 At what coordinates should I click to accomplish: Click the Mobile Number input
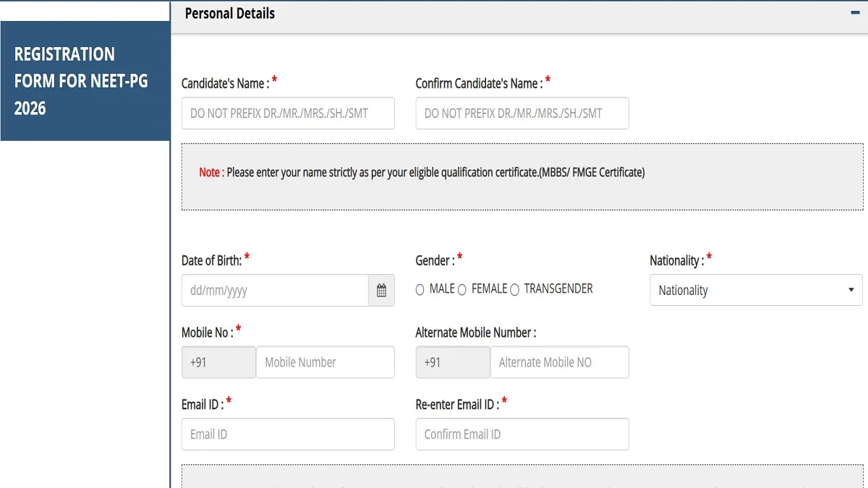point(325,362)
